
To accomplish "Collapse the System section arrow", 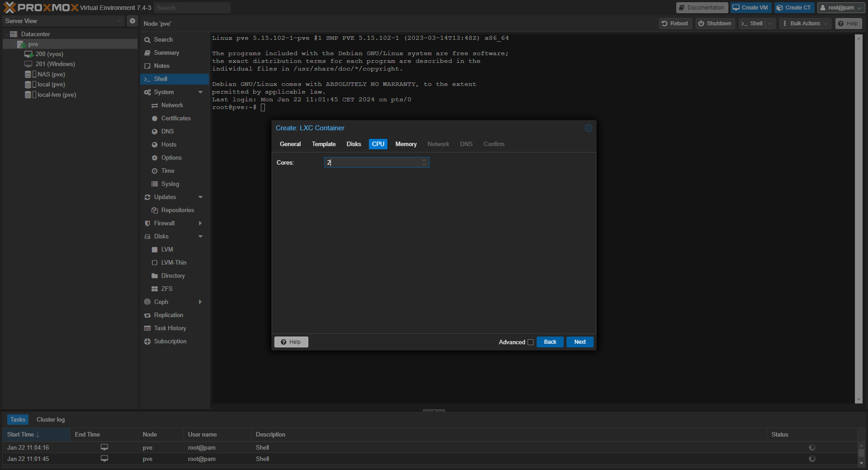I will pos(200,92).
